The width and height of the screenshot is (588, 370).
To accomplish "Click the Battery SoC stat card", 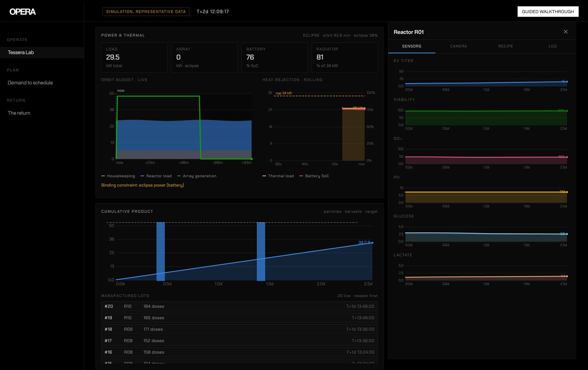I will click(x=274, y=57).
